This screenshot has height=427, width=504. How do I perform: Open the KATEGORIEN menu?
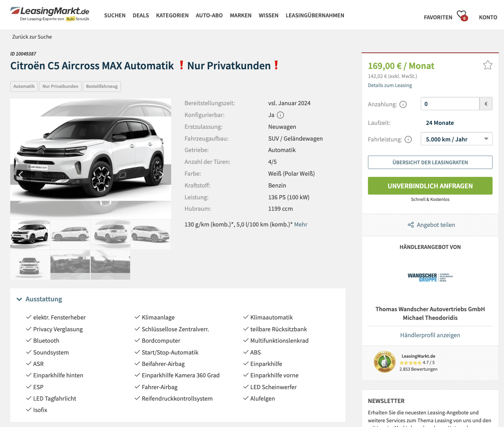[172, 15]
